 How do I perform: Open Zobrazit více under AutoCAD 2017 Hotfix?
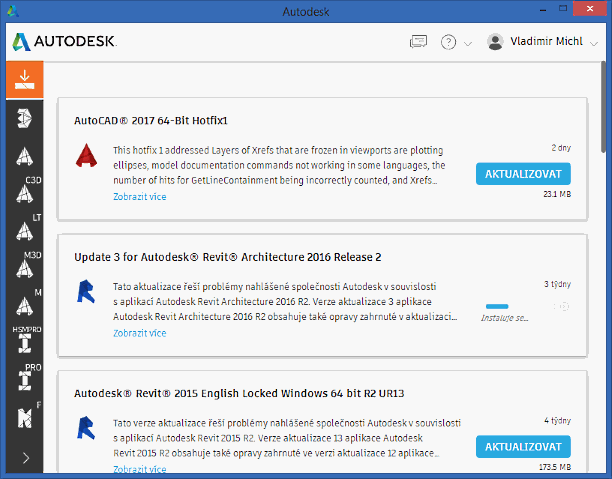pyautogui.click(x=140, y=197)
